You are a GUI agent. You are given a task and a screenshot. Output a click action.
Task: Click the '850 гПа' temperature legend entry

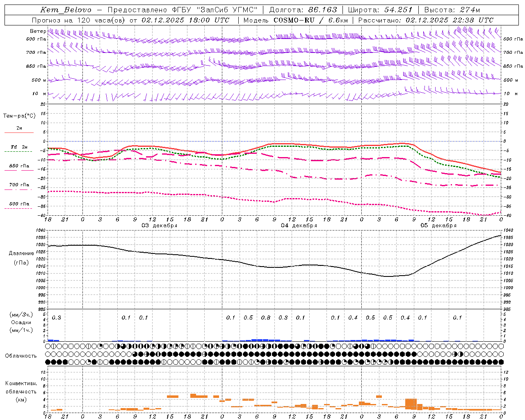[19, 166]
